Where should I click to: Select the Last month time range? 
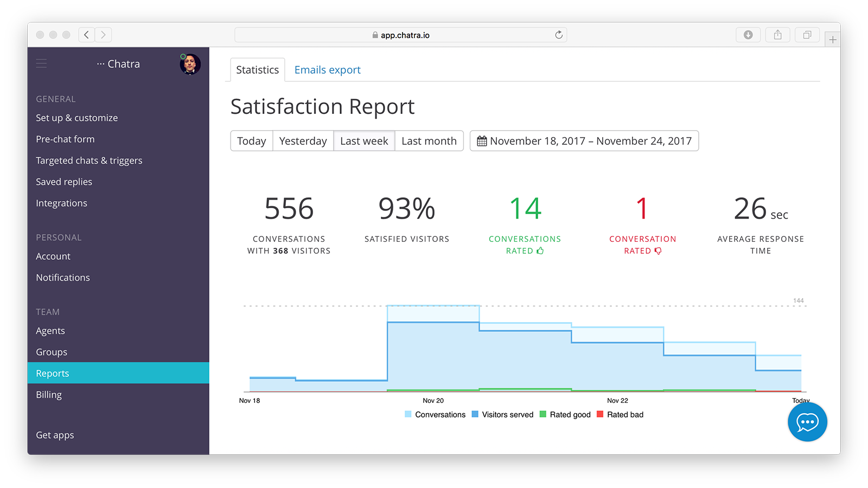coord(429,140)
